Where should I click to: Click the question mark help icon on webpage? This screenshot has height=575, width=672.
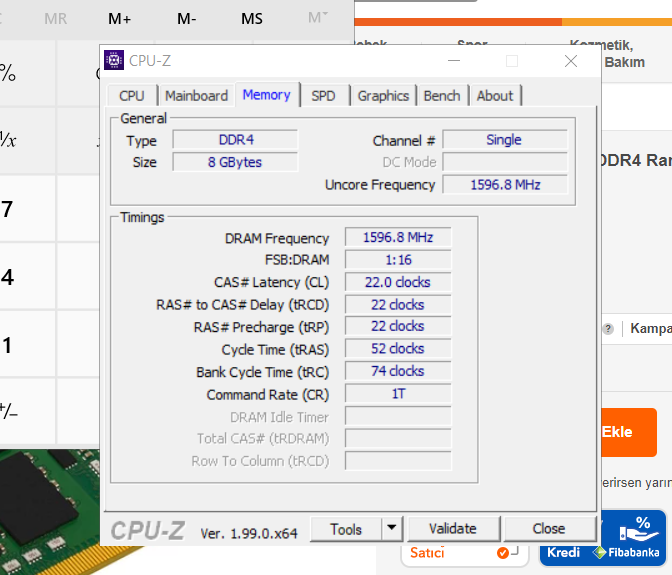click(608, 329)
